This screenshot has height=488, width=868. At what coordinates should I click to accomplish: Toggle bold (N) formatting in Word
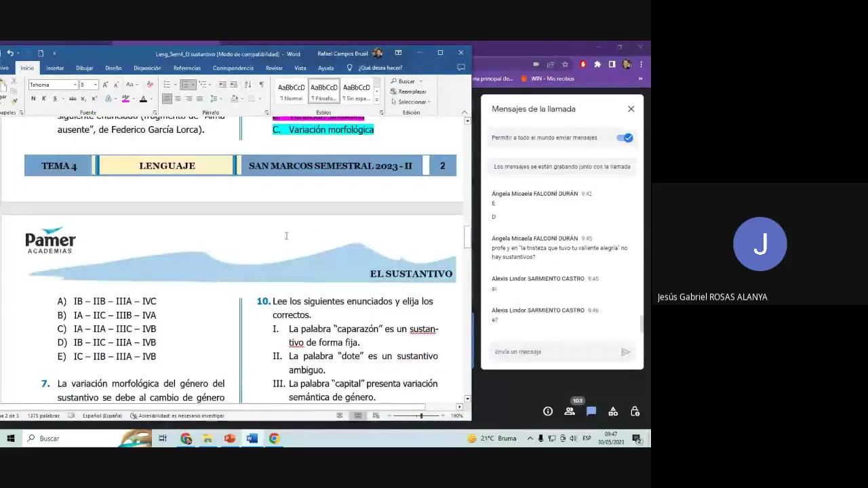pyautogui.click(x=33, y=99)
